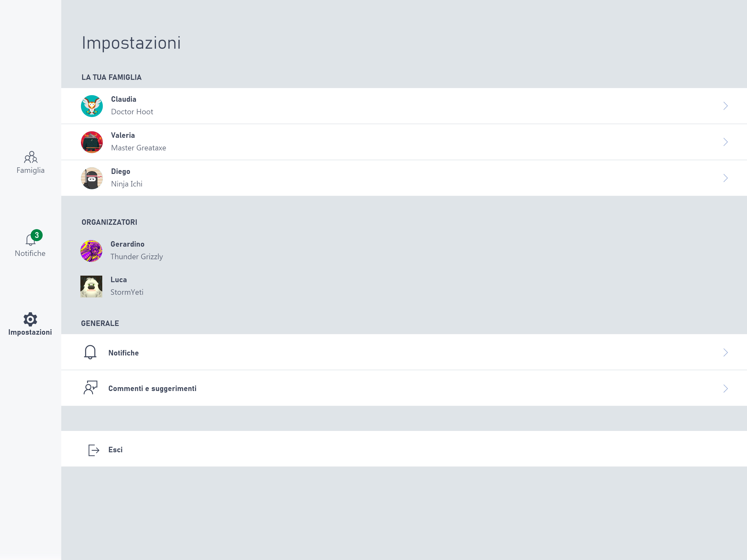Viewport: 747px width, 560px height.
Task: Click Luca's StormYeti profile picture
Action: click(91, 286)
